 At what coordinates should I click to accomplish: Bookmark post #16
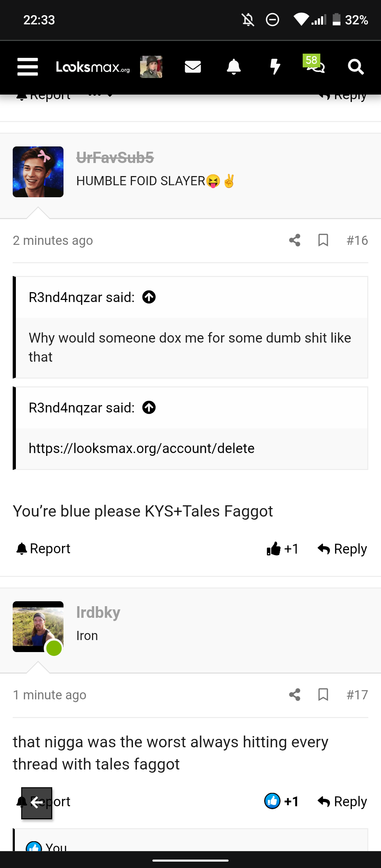pyautogui.click(x=323, y=240)
